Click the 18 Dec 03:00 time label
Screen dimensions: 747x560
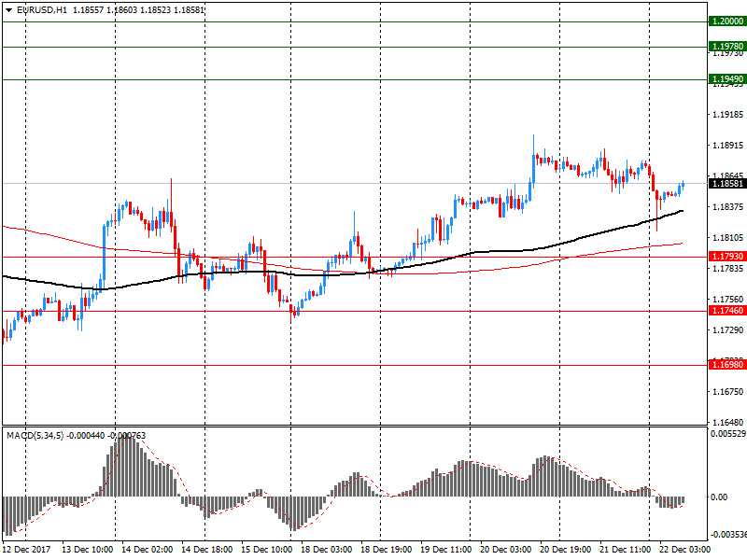tap(326, 549)
